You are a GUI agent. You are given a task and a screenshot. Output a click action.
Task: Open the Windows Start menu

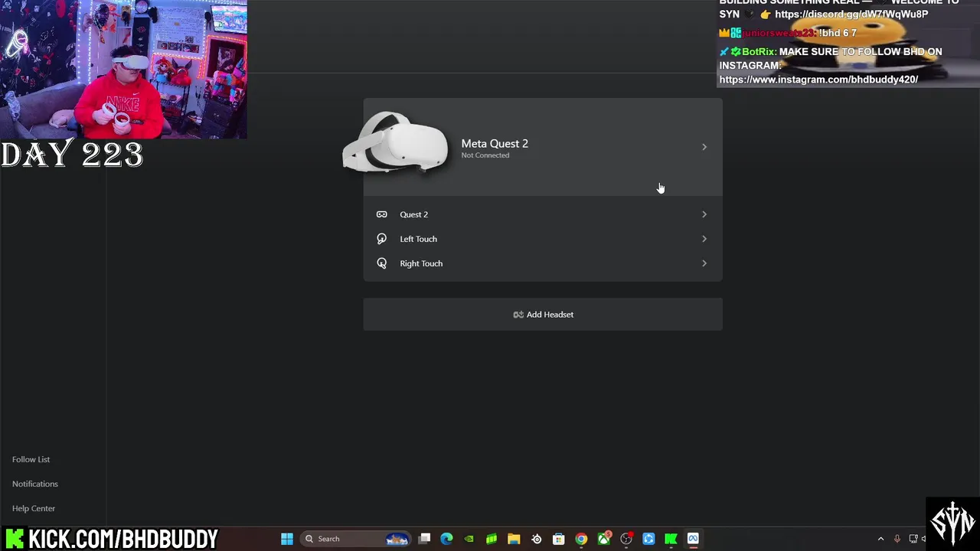click(286, 539)
